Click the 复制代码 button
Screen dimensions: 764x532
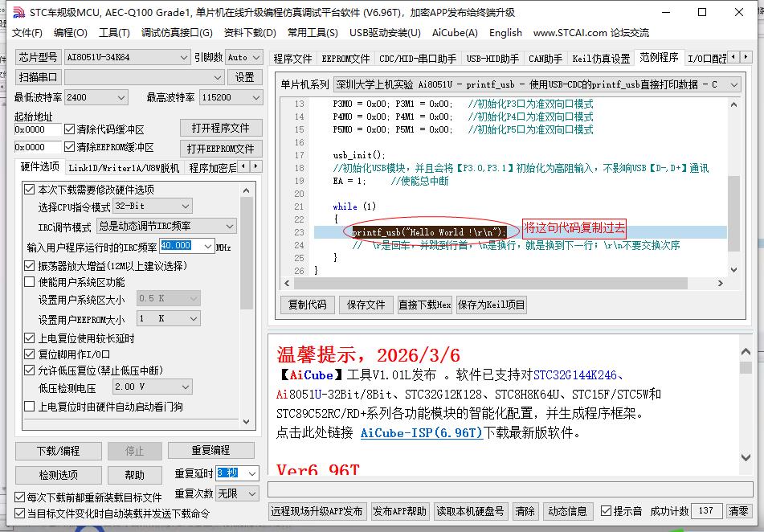click(x=310, y=305)
